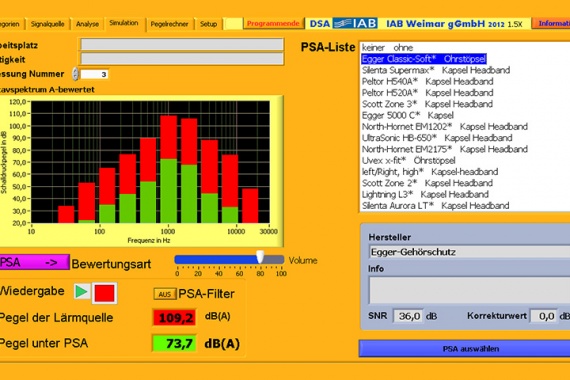Click the blank yellow tab after Setup
The image size is (570, 380).
pyautogui.click(x=233, y=24)
